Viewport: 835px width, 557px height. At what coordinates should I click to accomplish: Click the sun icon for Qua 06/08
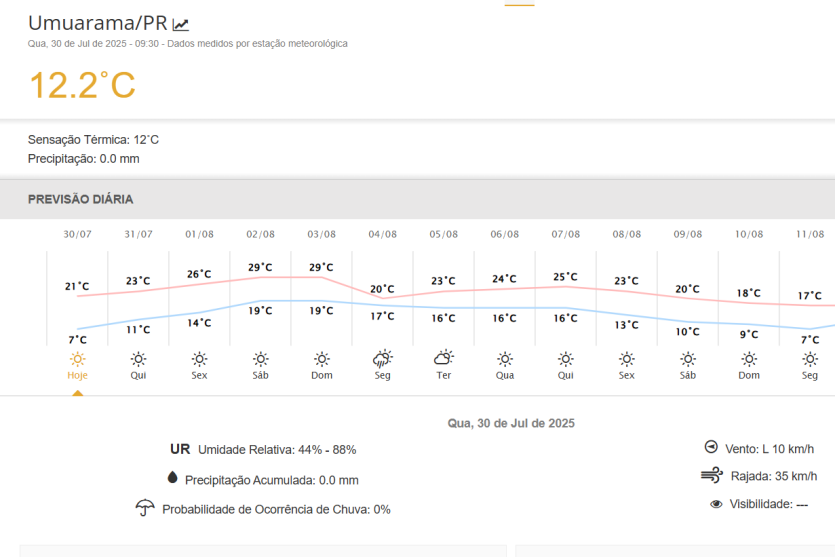(504, 359)
